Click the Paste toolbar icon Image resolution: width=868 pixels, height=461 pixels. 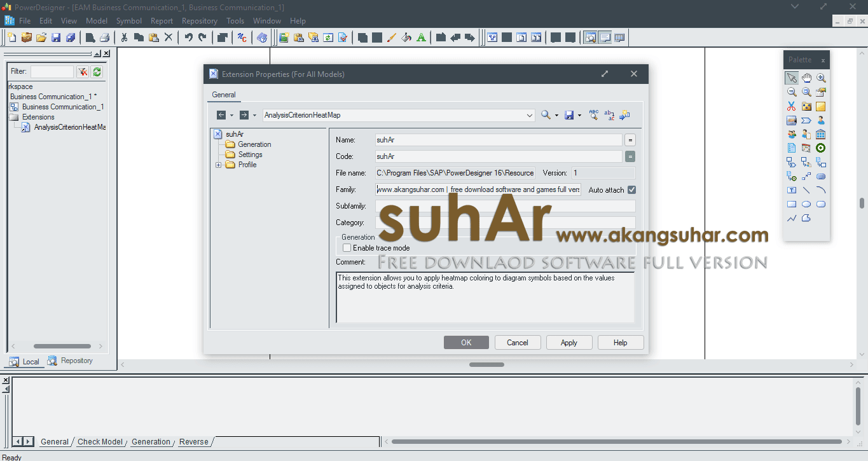153,38
